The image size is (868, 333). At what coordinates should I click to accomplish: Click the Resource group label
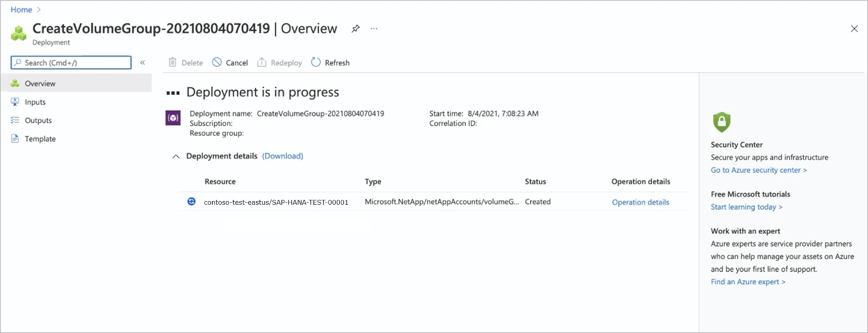pos(216,133)
